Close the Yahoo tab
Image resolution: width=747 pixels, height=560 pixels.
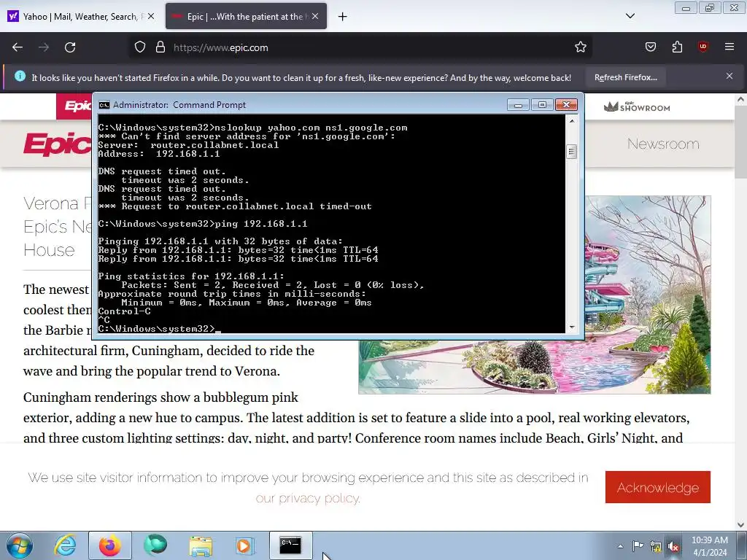(151, 16)
